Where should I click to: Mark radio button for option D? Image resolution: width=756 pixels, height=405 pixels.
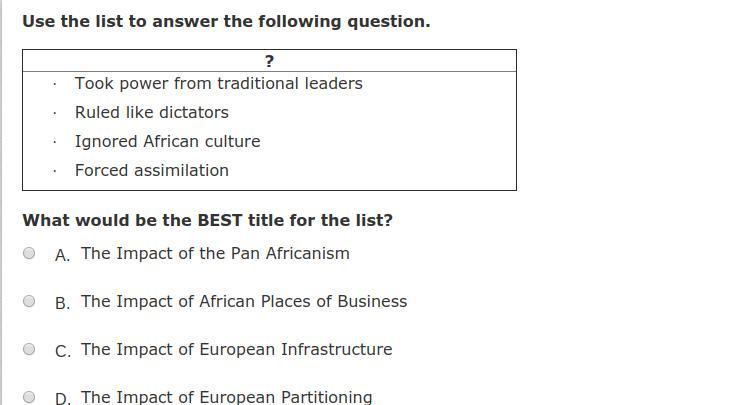pos(29,397)
